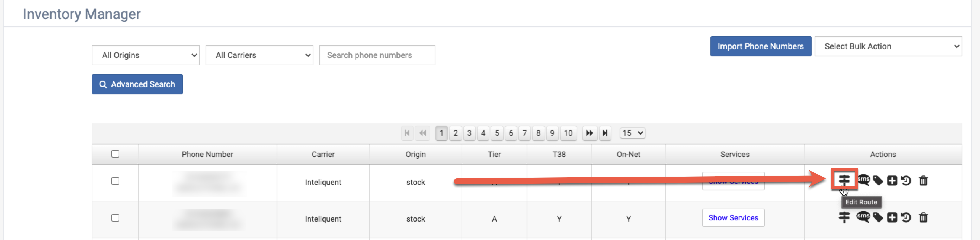Open the Select Bulk Action dropdown
The image size is (980, 240).
(888, 47)
